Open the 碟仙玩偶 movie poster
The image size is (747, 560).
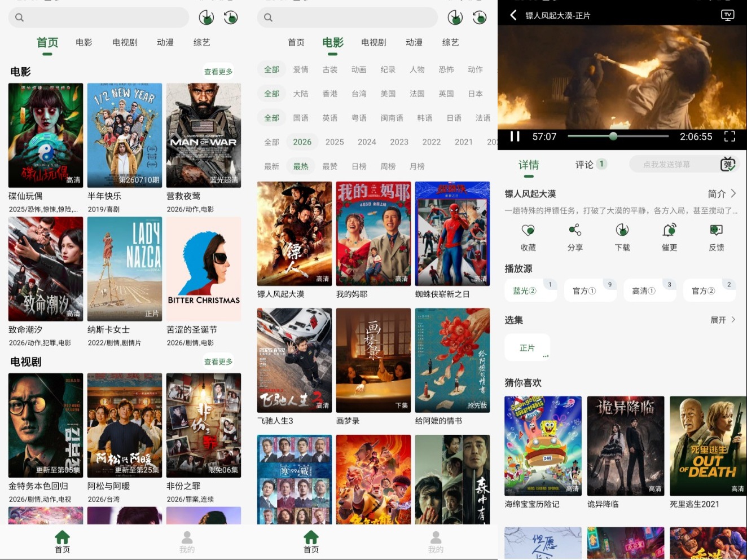(46, 135)
